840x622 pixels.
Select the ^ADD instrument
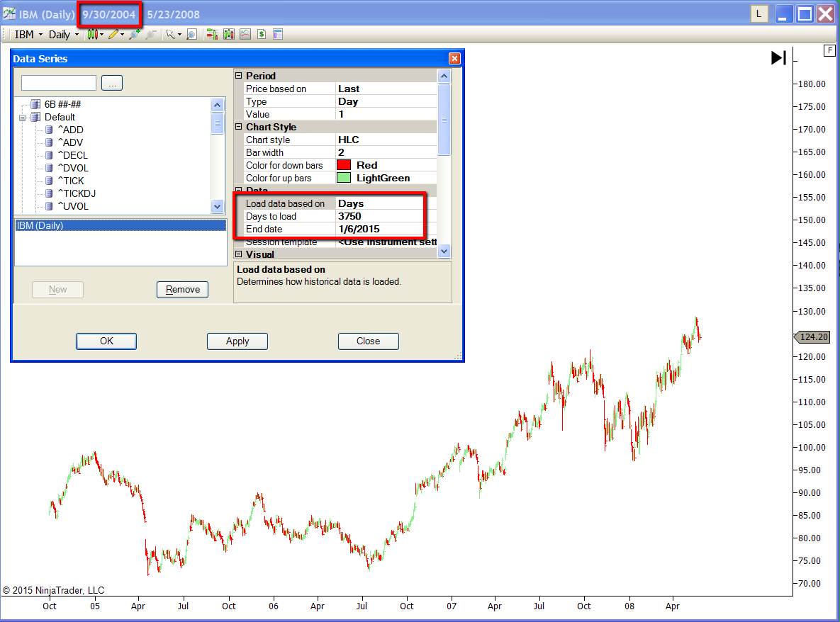(71, 130)
